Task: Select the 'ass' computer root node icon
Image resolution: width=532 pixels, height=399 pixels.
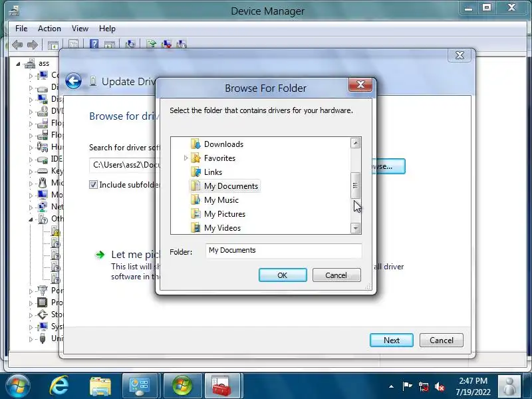Action: click(x=30, y=63)
